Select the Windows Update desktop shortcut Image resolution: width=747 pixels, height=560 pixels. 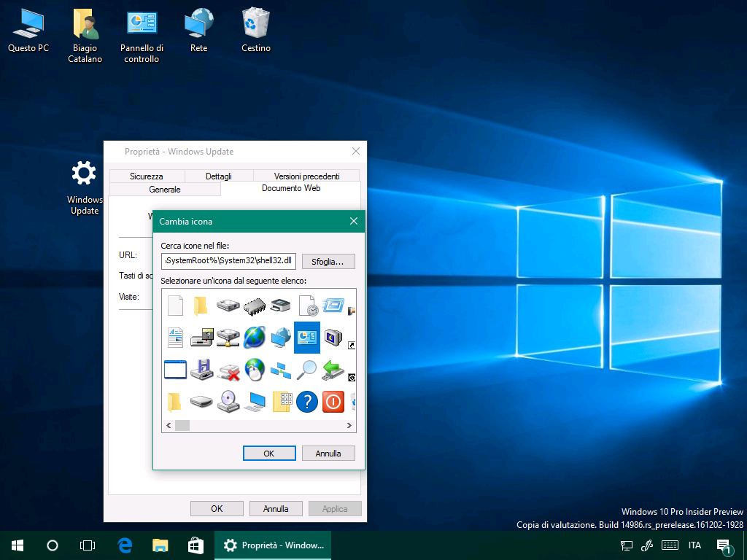click(85, 188)
